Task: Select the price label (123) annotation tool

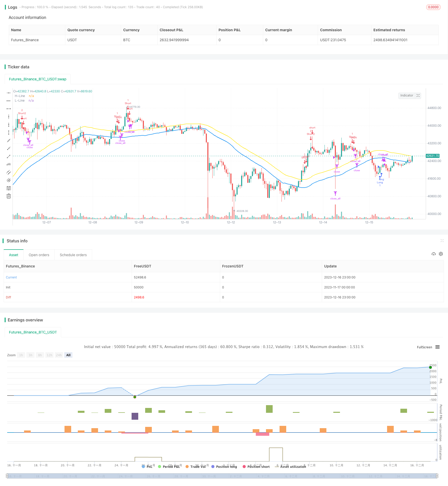Action: (x=9, y=164)
